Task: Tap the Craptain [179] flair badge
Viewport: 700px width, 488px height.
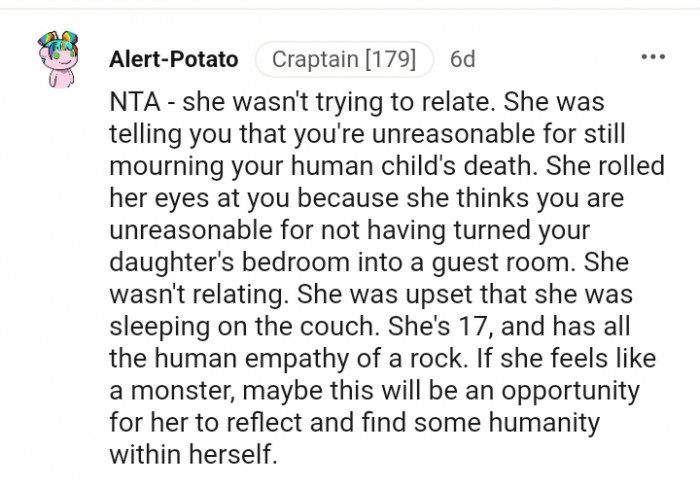Action: (x=344, y=59)
